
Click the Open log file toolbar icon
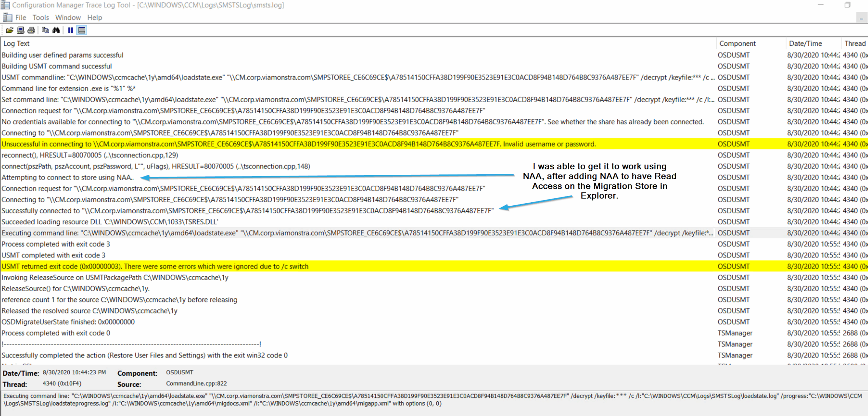(9, 30)
